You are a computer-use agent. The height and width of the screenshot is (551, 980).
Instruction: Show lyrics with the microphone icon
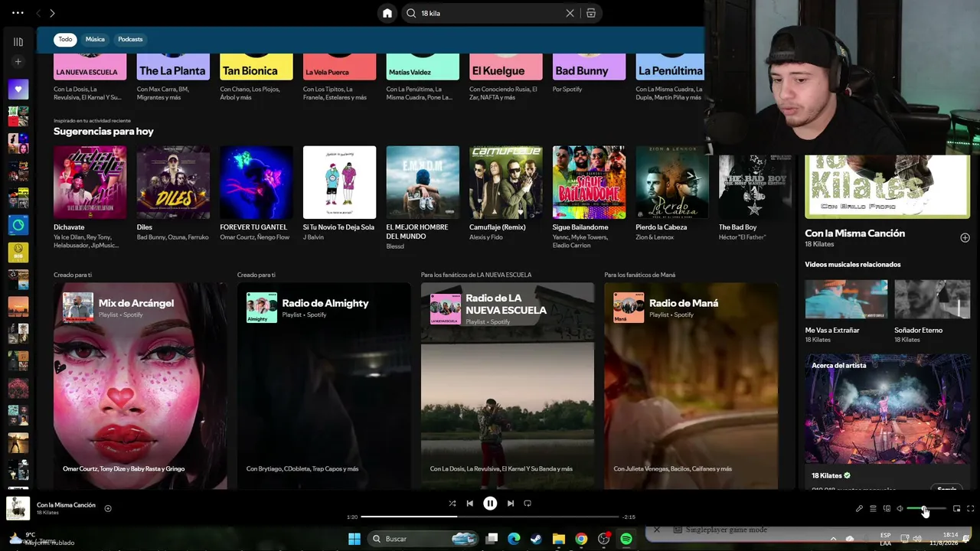(x=859, y=509)
